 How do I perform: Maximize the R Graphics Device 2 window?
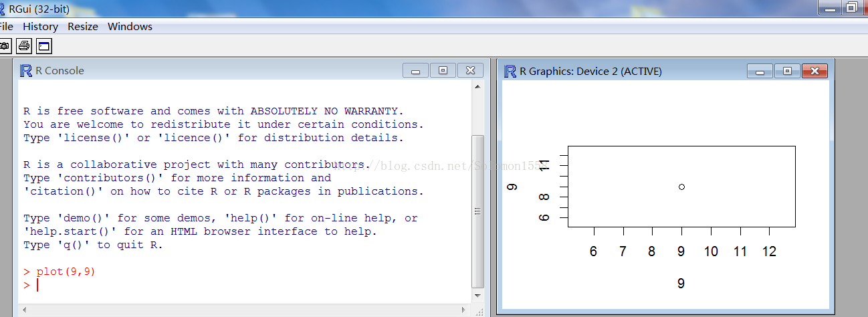click(x=787, y=71)
